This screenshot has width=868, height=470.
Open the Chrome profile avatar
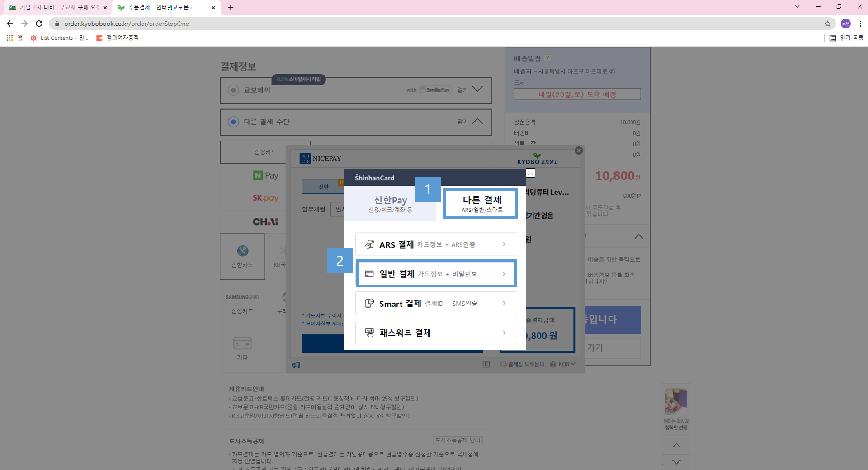pos(845,23)
